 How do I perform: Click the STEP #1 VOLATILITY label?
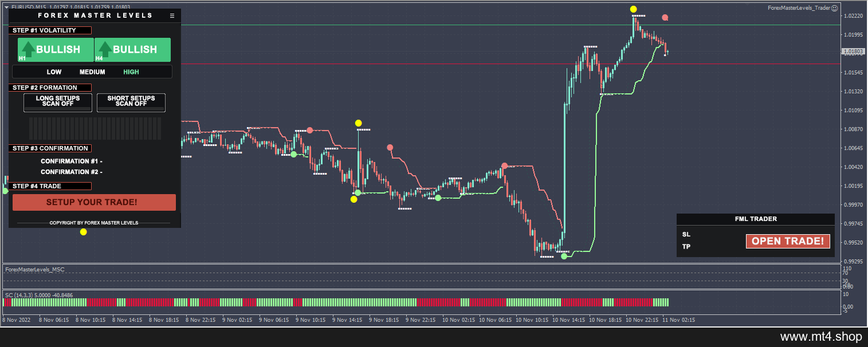point(50,30)
